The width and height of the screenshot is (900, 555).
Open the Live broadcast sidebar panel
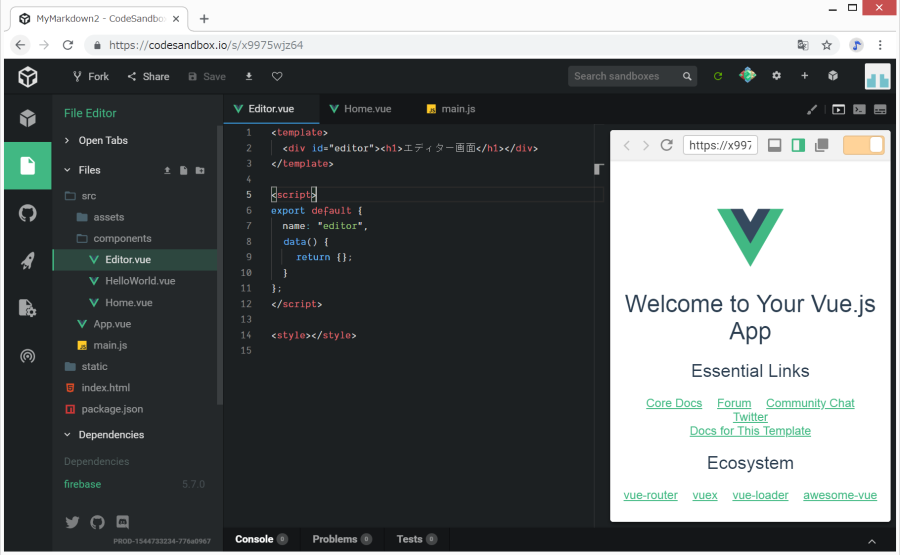pyautogui.click(x=27, y=356)
